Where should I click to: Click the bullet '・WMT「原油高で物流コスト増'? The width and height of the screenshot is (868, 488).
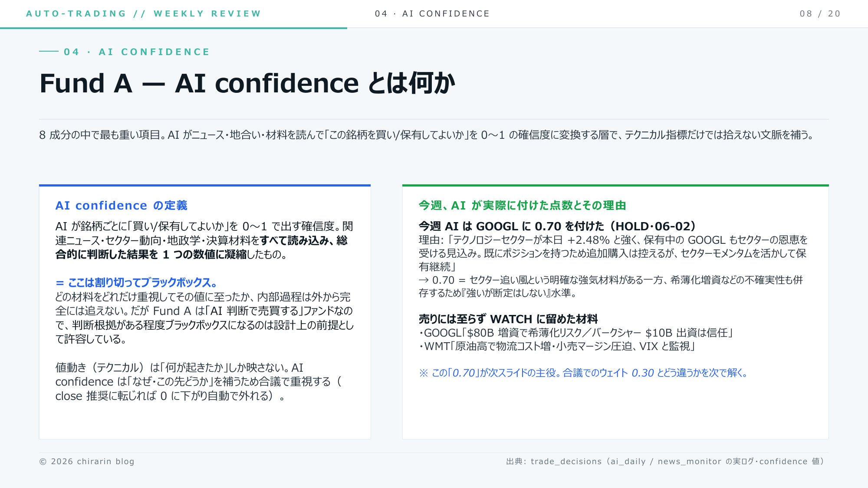pos(557,346)
